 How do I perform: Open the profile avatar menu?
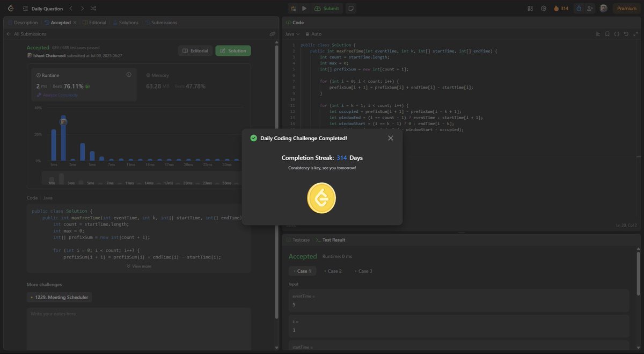point(604,9)
